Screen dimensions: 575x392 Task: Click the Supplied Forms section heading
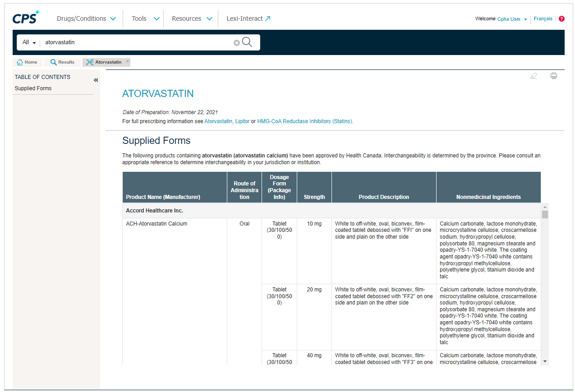[x=156, y=140]
